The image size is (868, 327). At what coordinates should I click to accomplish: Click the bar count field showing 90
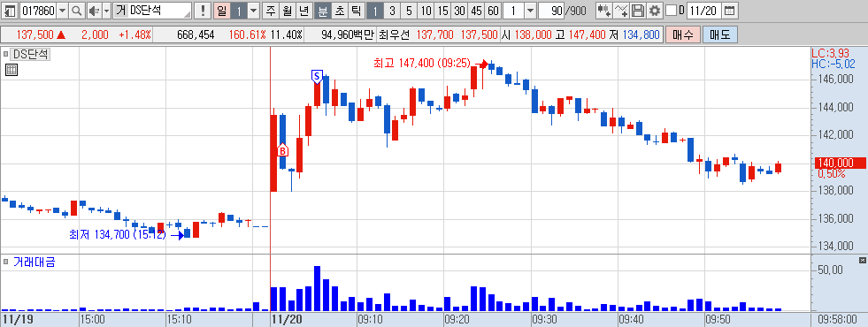pyautogui.click(x=551, y=11)
